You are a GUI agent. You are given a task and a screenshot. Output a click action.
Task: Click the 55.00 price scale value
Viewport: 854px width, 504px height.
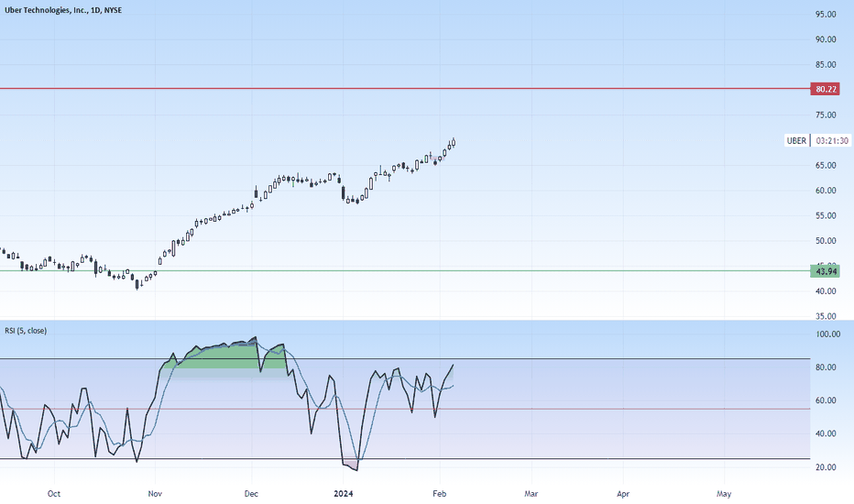(826, 215)
